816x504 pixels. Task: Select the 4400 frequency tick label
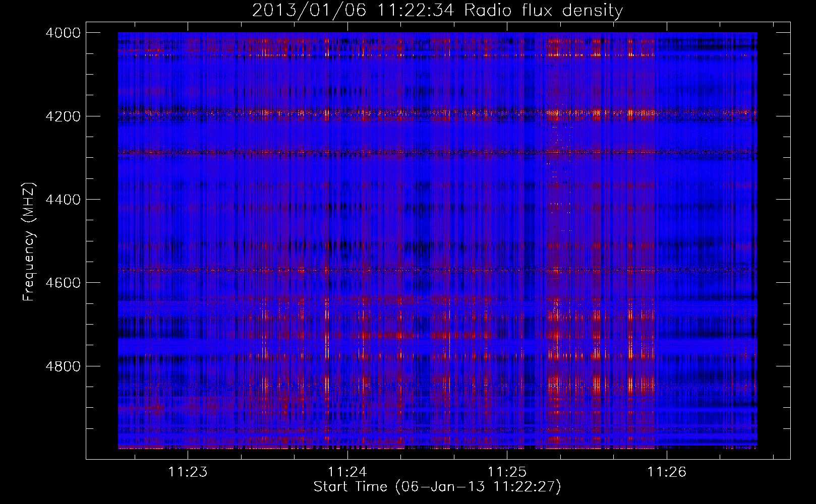(x=63, y=200)
